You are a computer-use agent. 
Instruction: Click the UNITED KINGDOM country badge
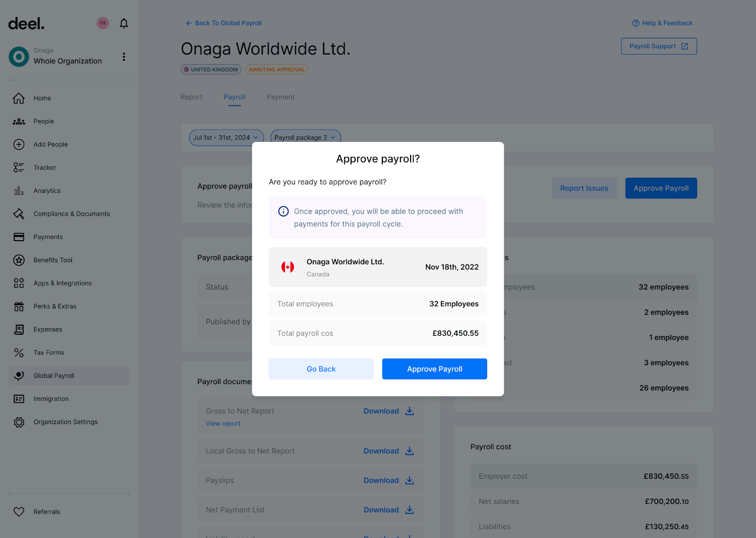[211, 69]
